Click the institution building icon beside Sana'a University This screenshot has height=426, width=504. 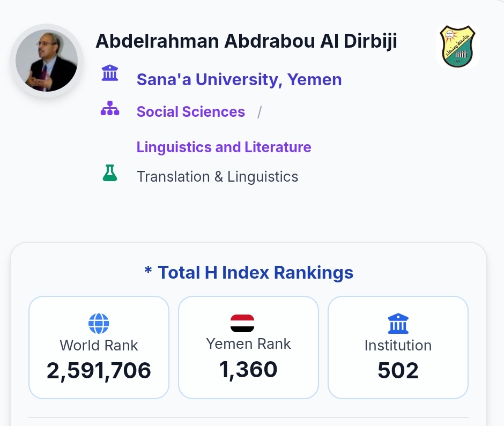[110, 72]
